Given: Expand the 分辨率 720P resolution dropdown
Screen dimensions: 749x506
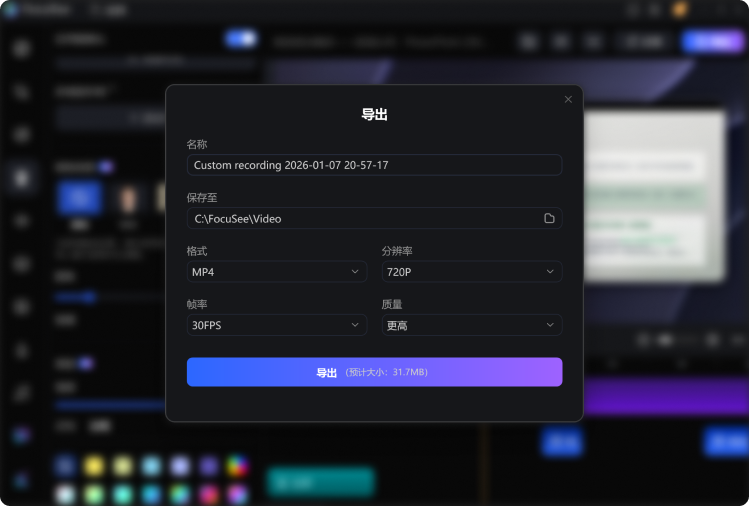Looking at the screenshot, I should (x=471, y=272).
